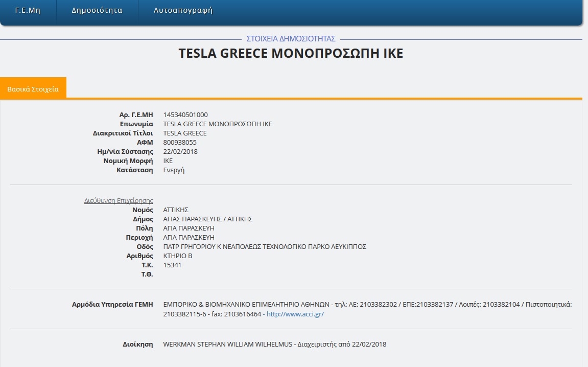
Task: Select the postal code 15341
Action: [172, 265]
